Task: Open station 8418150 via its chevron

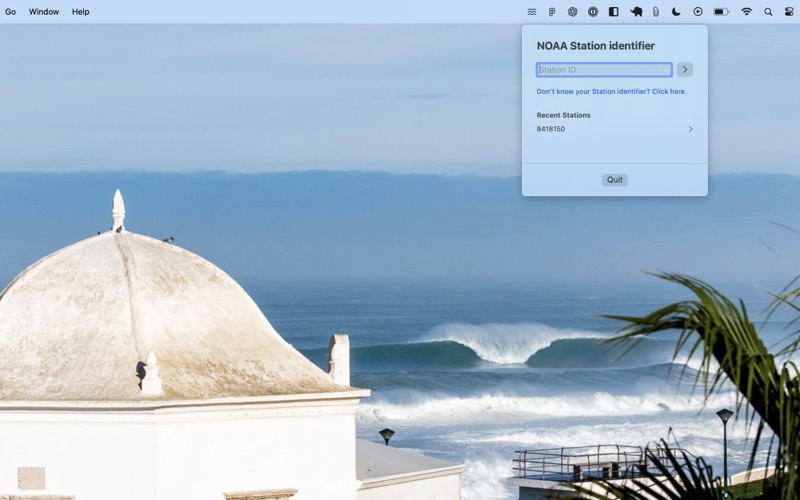Action: [690, 129]
